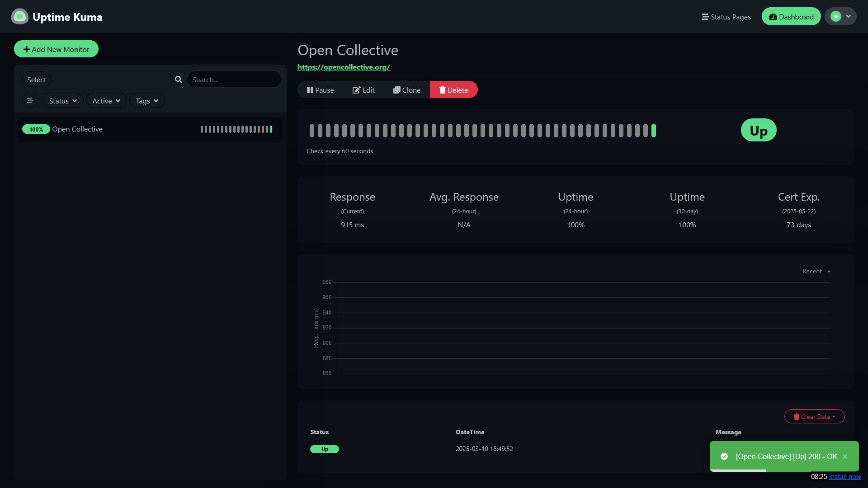The width and height of the screenshot is (868, 488).
Task: Click the Select button in monitor list
Action: point(37,80)
